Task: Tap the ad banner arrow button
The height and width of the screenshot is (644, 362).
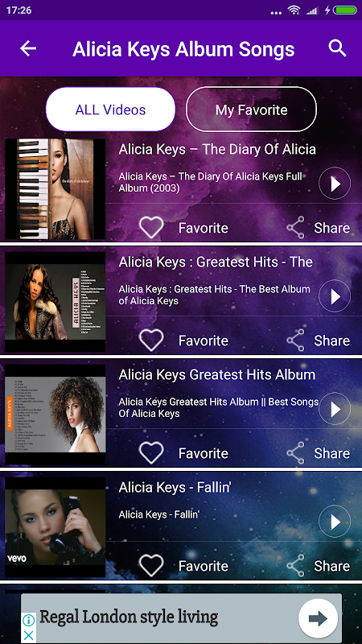Action: point(318,618)
